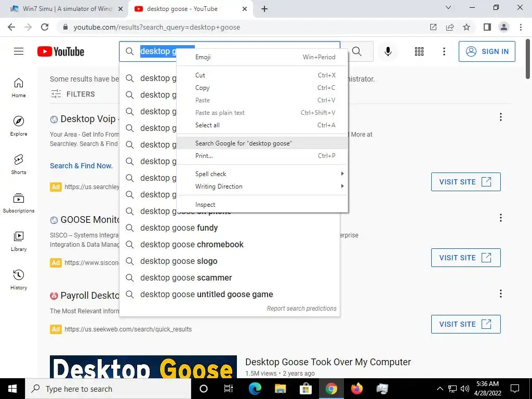The height and width of the screenshot is (399, 532).
Task: Open the three-dot menu for the Payroll Desktop ad
Action: 501,294
